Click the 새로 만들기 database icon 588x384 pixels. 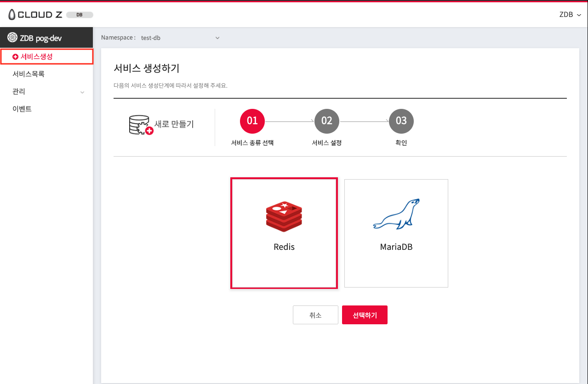(x=141, y=125)
